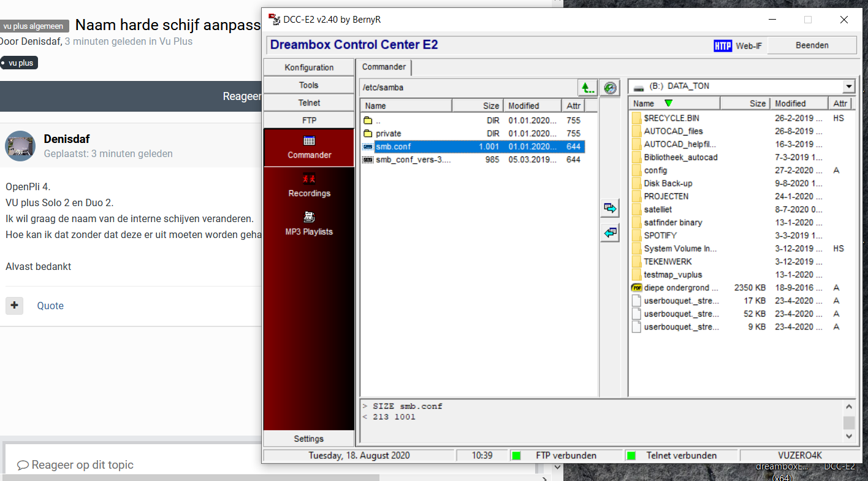Click the globe reconnect icon
Viewport: 868px width, 481px height.
609,87
